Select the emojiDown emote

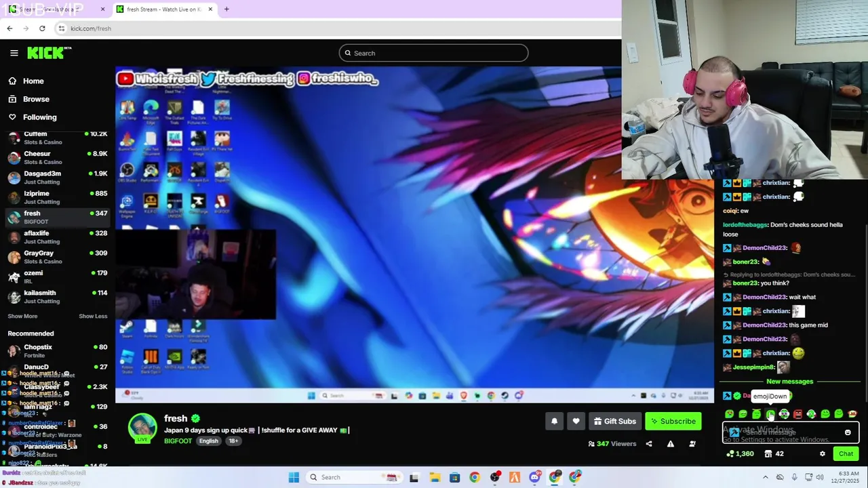[770, 413]
